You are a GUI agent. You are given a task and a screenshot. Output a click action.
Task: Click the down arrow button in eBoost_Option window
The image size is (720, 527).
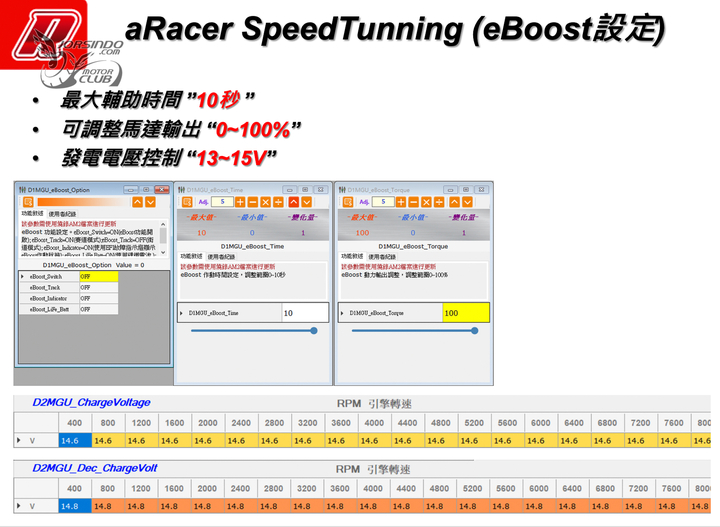pyautogui.click(x=150, y=202)
